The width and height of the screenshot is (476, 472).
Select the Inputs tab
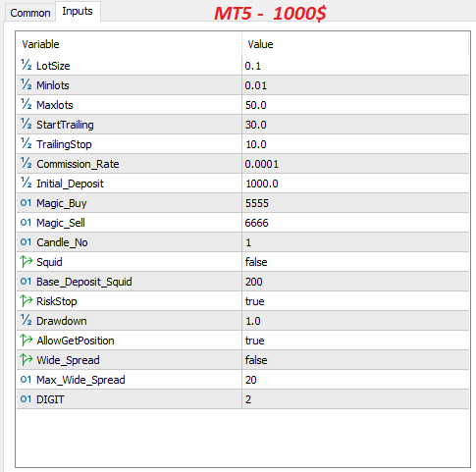pyautogui.click(x=78, y=11)
